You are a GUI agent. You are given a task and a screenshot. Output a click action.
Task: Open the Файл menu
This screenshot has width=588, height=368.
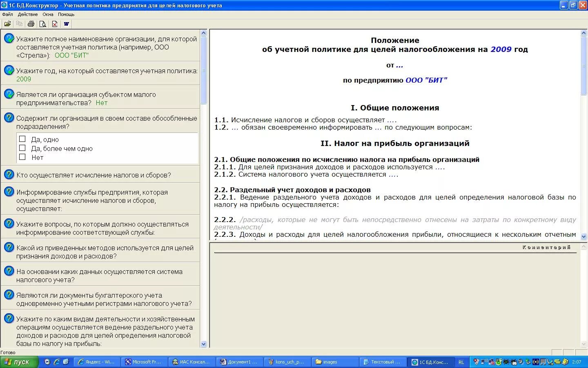[7, 14]
